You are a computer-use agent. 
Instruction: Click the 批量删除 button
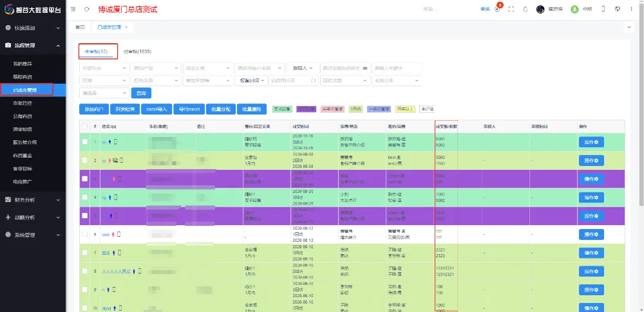tap(252, 109)
